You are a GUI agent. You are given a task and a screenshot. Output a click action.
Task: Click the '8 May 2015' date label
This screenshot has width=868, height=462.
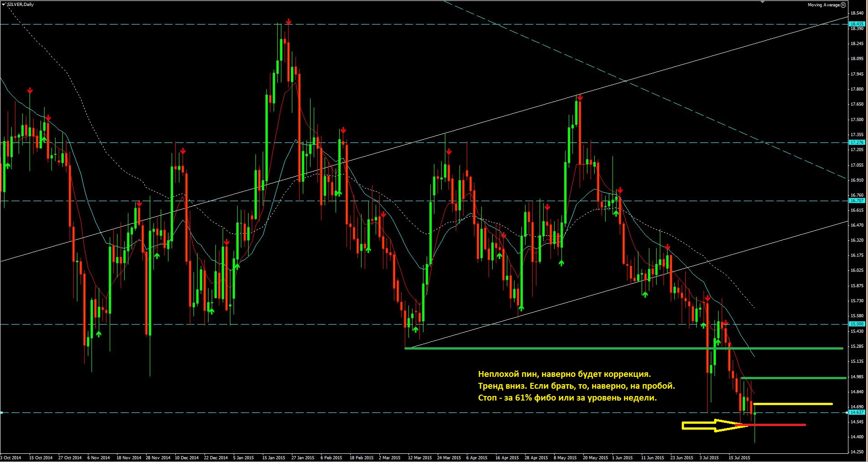pos(565,457)
